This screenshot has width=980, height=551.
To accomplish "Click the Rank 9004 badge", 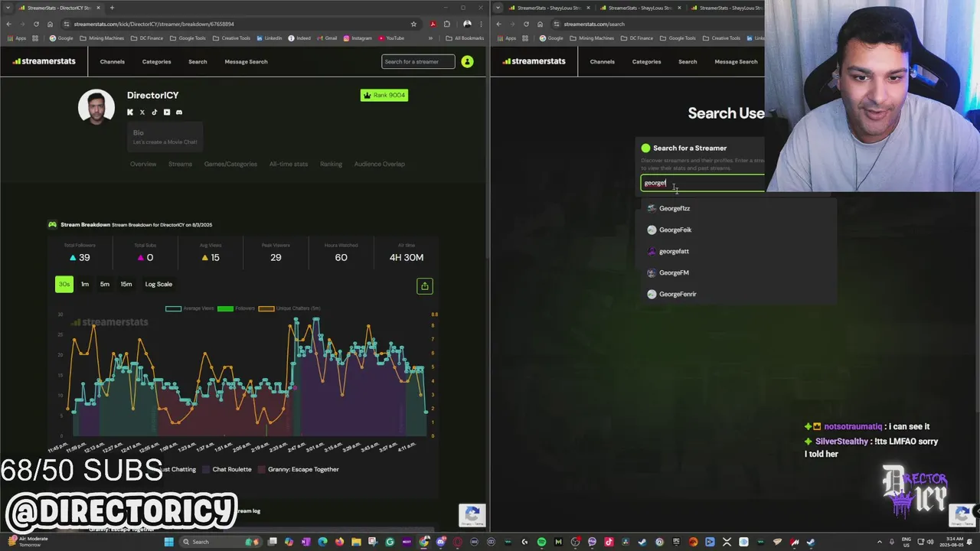I will 384,95.
